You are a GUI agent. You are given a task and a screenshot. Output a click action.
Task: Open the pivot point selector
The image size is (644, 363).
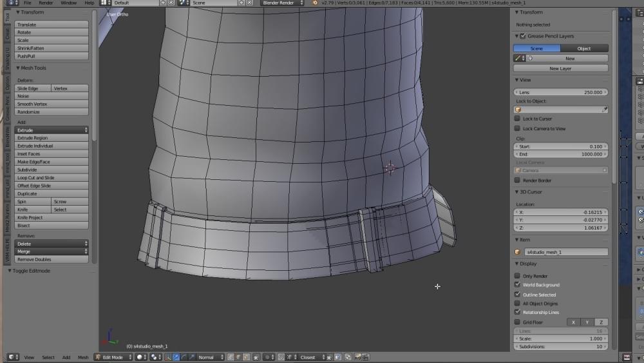[155, 357]
